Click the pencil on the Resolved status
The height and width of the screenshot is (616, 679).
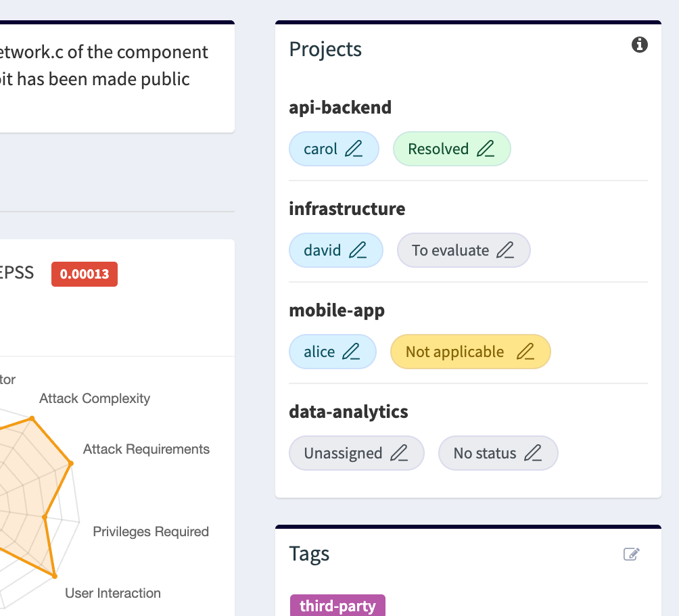coord(488,148)
